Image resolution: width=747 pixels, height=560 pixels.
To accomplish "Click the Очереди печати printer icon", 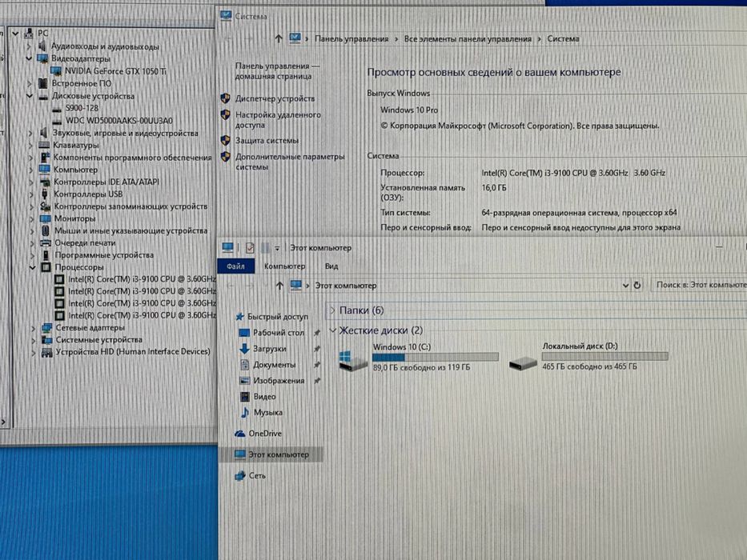I will (x=46, y=243).
